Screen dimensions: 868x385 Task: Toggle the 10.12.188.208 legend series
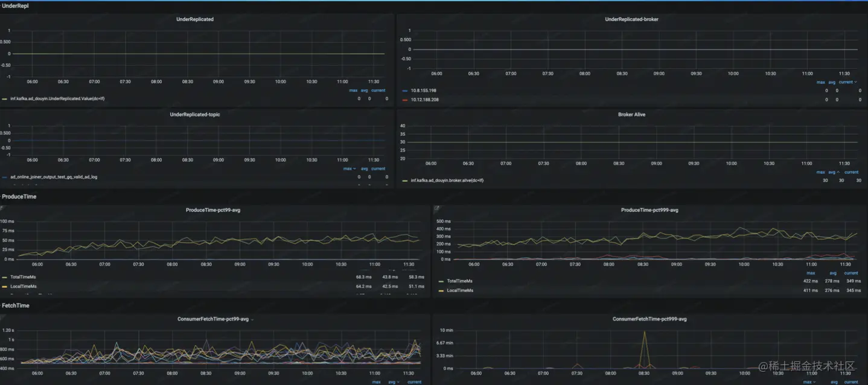click(x=424, y=100)
